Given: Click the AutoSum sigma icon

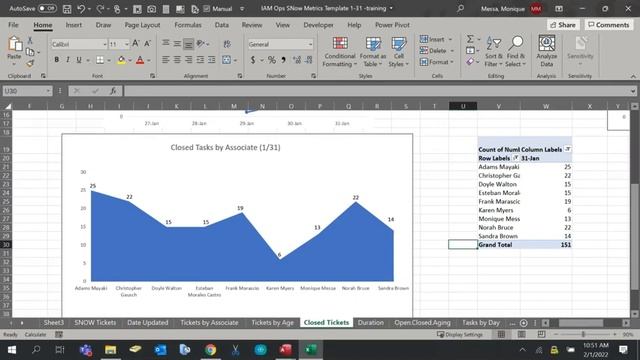Looking at the screenshot, I should point(470,39).
